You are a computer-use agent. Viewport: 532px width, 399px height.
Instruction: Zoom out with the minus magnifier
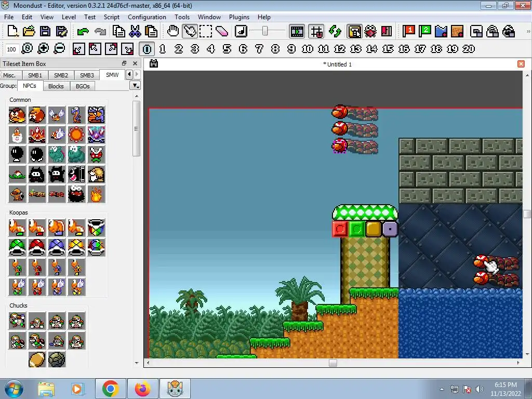pyautogui.click(x=59, y=49)
